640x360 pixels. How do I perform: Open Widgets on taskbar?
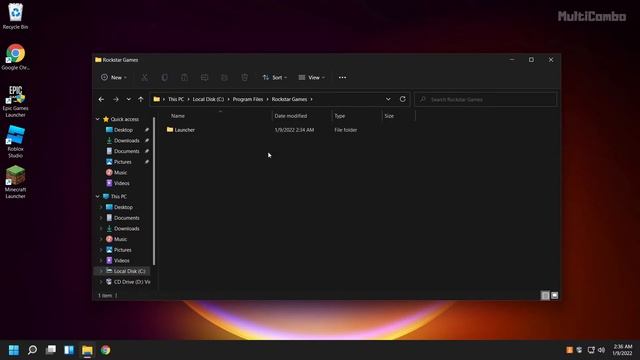pyautogui.click(x=69, y=350)
